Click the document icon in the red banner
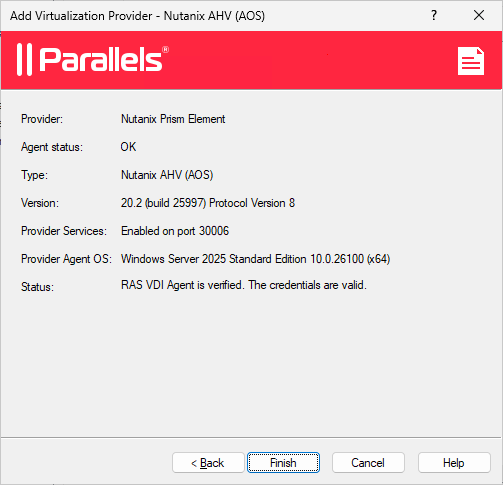 [471, 61]
